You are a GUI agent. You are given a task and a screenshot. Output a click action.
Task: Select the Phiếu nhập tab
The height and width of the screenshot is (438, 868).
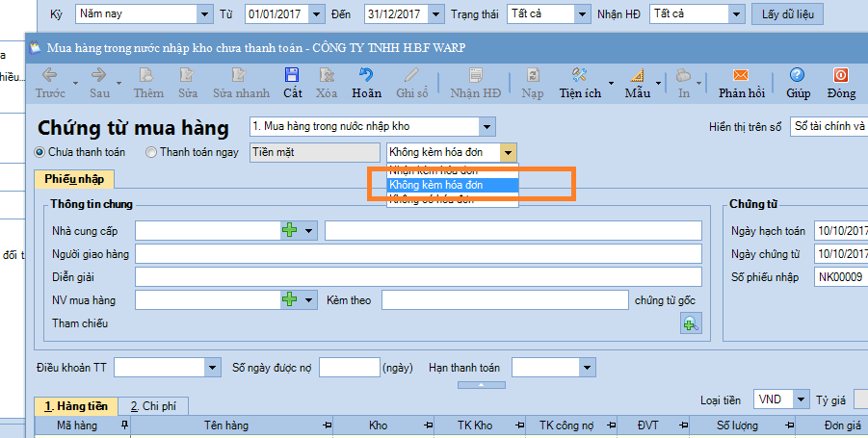tap(73, 179)
